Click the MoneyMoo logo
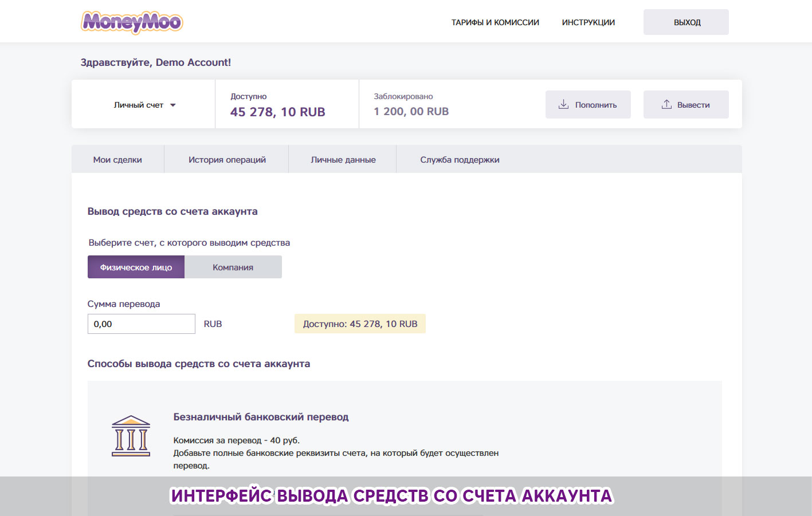This screenshot has width=812, height=516. [x=132, y=22]
